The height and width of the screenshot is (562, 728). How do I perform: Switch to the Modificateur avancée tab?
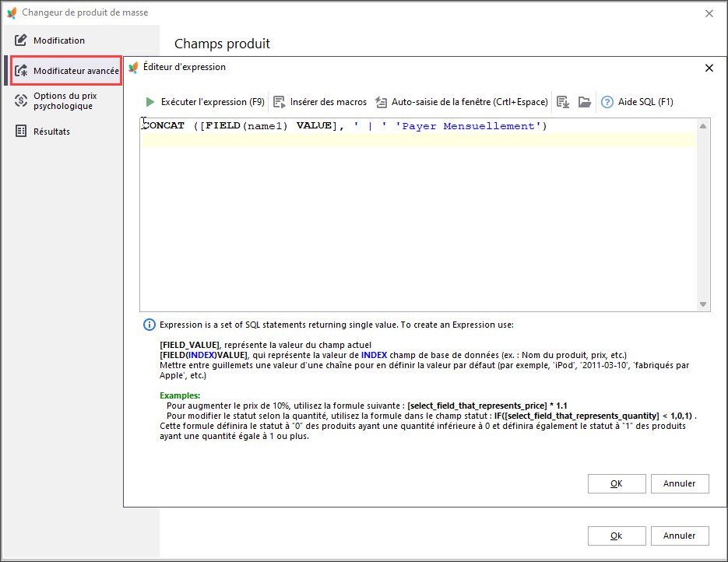(x=66, y=71)
